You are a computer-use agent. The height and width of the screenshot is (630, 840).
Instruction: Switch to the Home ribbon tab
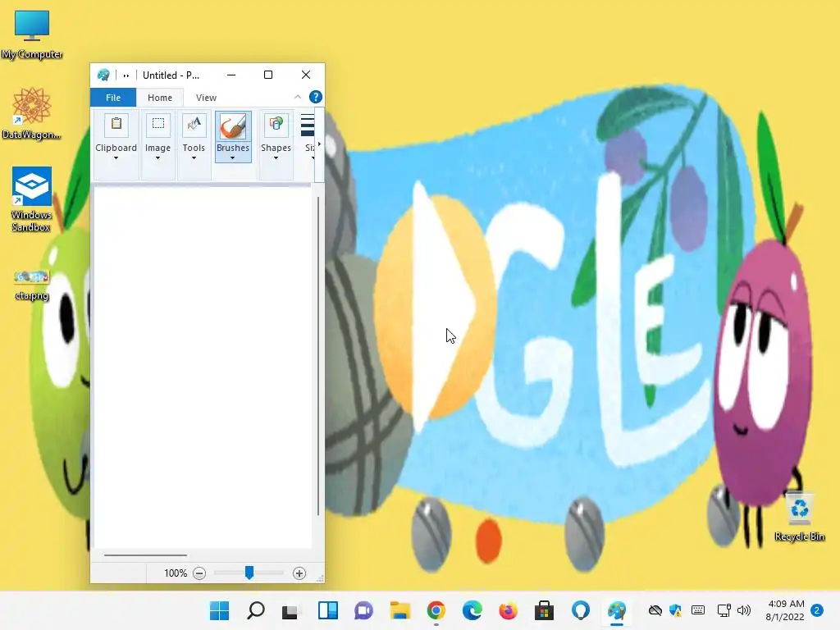[x=160, y=98]
